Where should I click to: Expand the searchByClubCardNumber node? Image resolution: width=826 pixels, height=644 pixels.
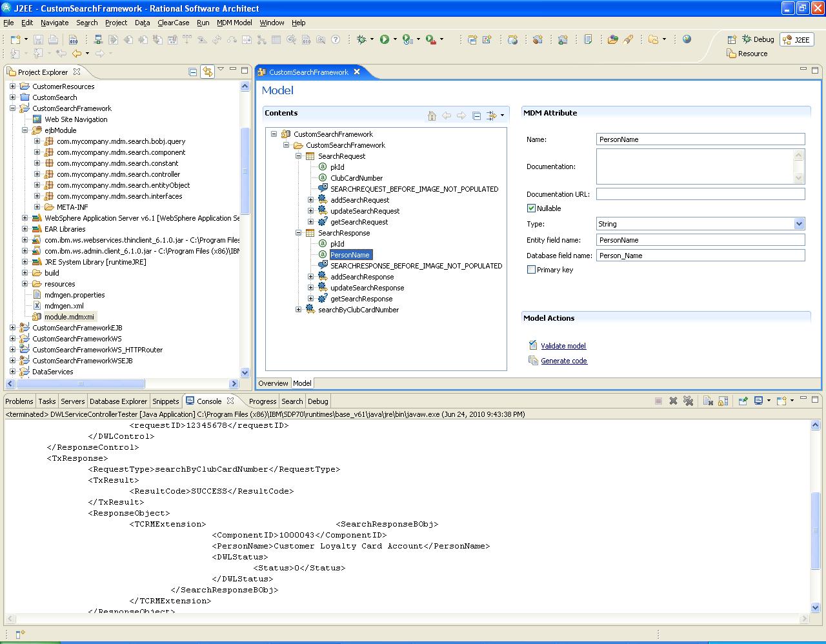[x=298, y=310]
